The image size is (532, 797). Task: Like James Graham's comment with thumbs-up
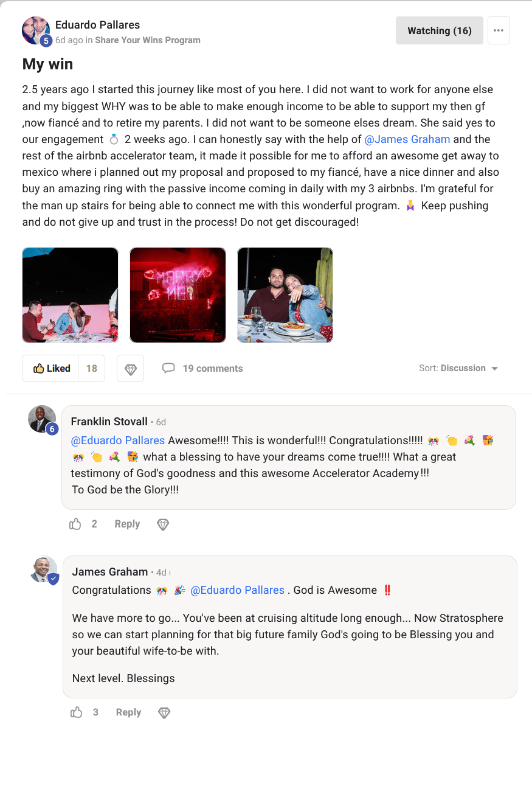click(77, 712)
